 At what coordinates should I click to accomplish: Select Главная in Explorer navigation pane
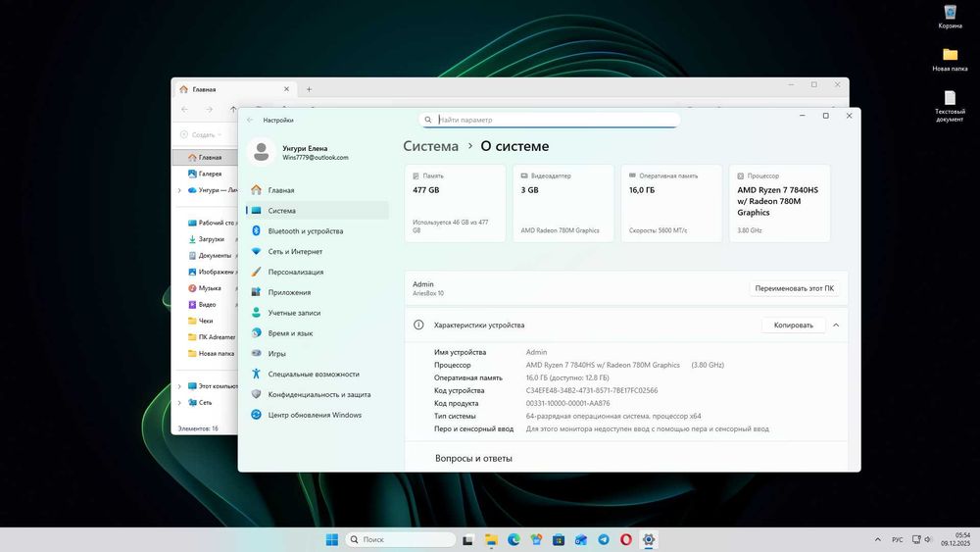[x=206, y=158]
